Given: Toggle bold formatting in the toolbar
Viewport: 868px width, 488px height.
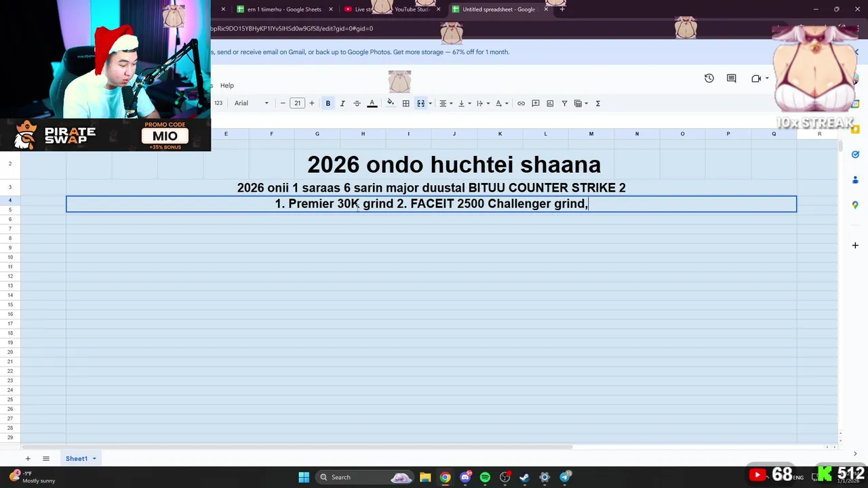Looking at the screenshot, I should [x=328, y=103].
